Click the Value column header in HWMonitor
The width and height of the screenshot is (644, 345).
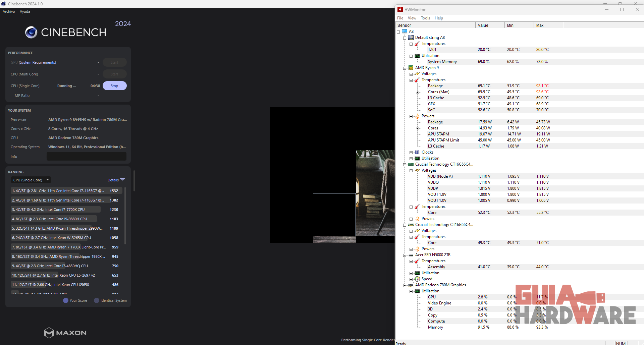(490, 25)
